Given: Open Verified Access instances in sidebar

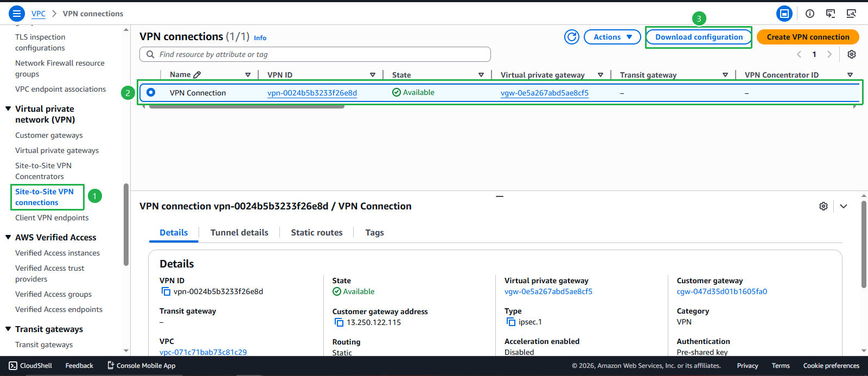Looking at the screenshot, I should coord(58,253).
